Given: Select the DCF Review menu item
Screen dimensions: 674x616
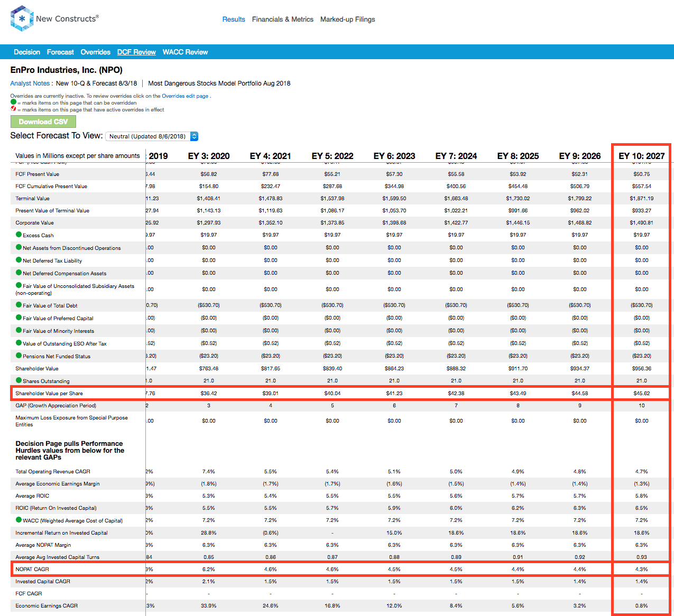Looking at the screenshot, I should click(x=136, y=52).
